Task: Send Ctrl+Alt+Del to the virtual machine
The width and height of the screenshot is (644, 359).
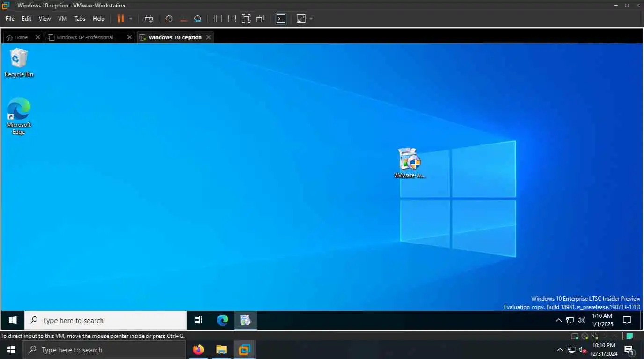Action: (x=149, y=19)
